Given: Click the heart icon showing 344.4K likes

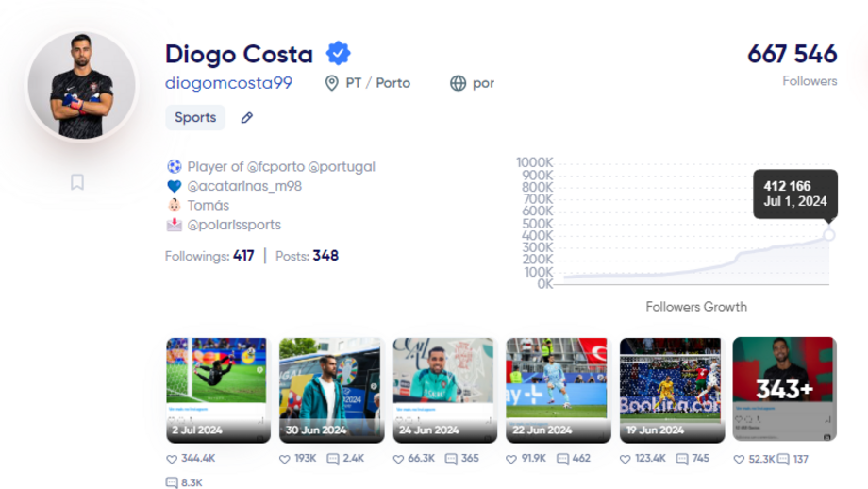Looking at the screenshot, I should coord(172,460).
